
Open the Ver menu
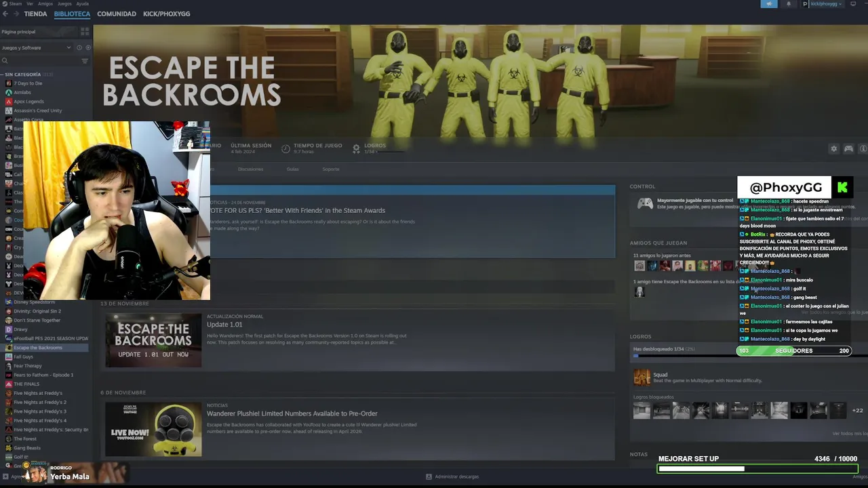(x=29, y=3)
